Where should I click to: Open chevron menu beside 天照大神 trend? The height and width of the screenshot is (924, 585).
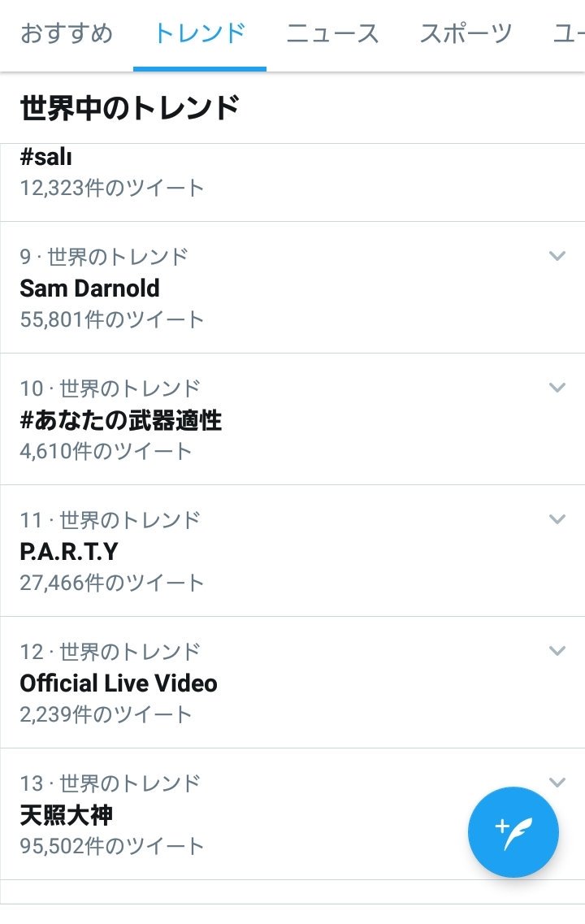tap(557, 783)
